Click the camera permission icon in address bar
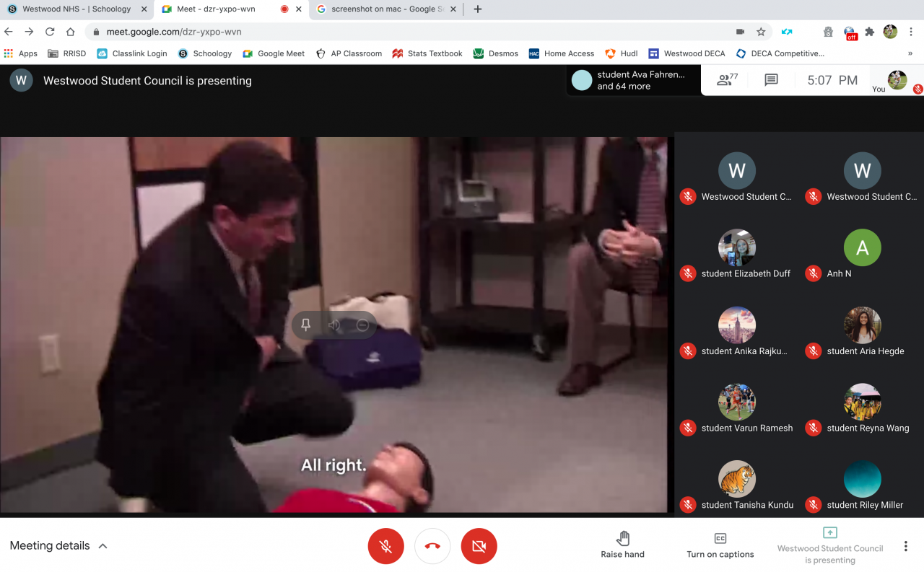 740,32
